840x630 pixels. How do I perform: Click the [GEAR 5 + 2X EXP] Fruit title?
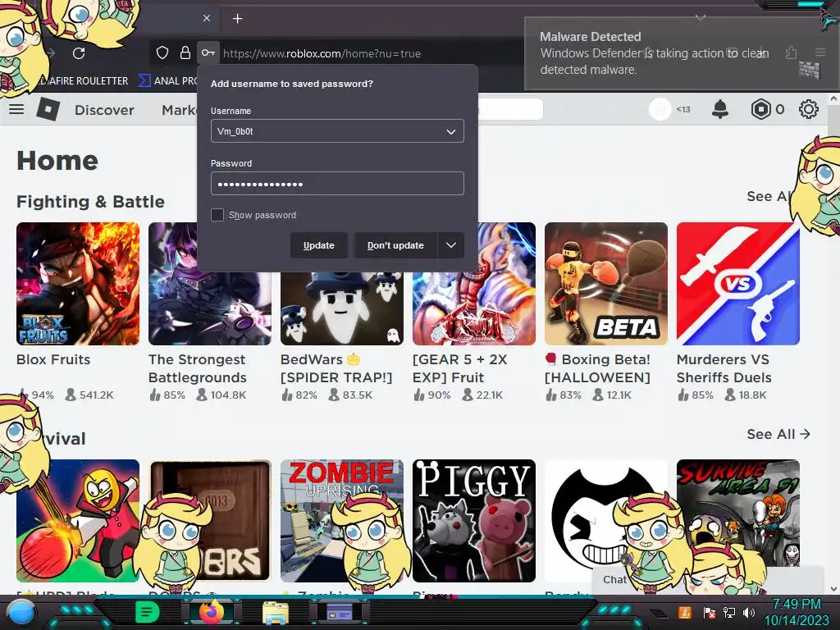click(459, 368)
